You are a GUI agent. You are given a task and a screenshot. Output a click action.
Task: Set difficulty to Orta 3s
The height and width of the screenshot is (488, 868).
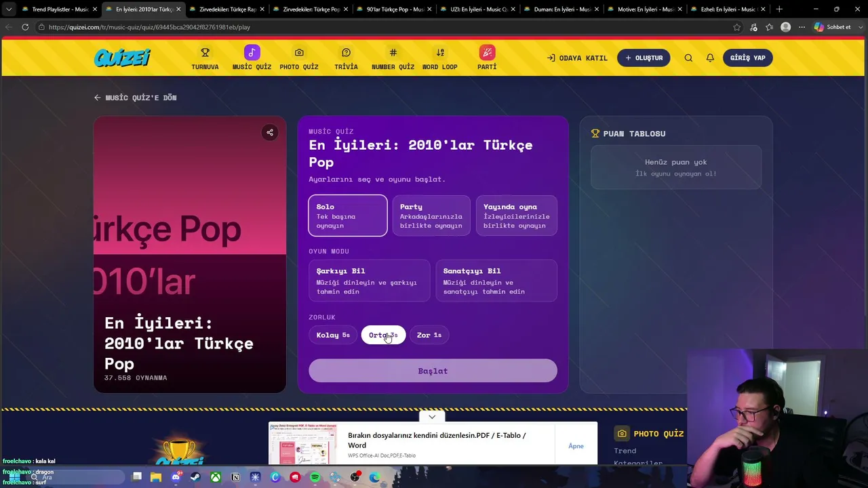383,335
